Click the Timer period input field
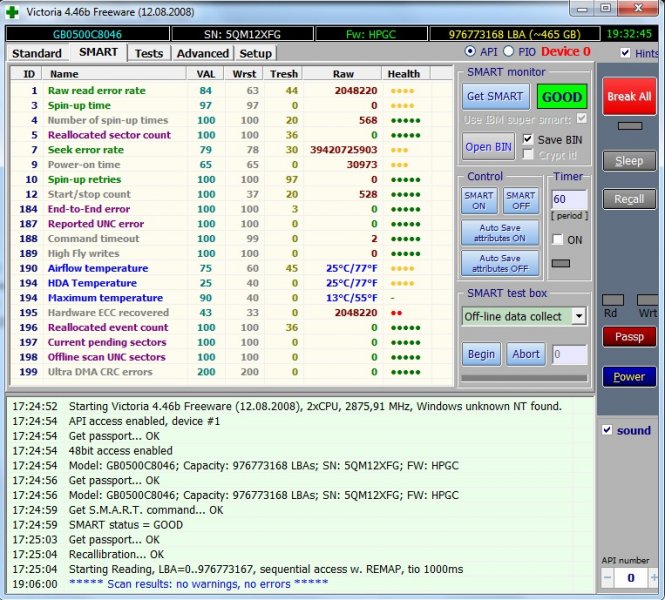 567,201
